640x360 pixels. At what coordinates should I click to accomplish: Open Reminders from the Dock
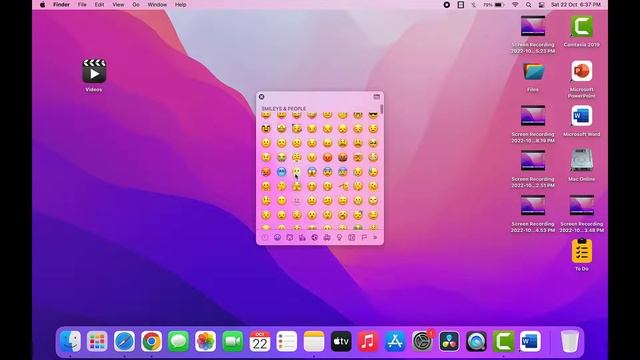pyautogui.click(x=287, y=341)
